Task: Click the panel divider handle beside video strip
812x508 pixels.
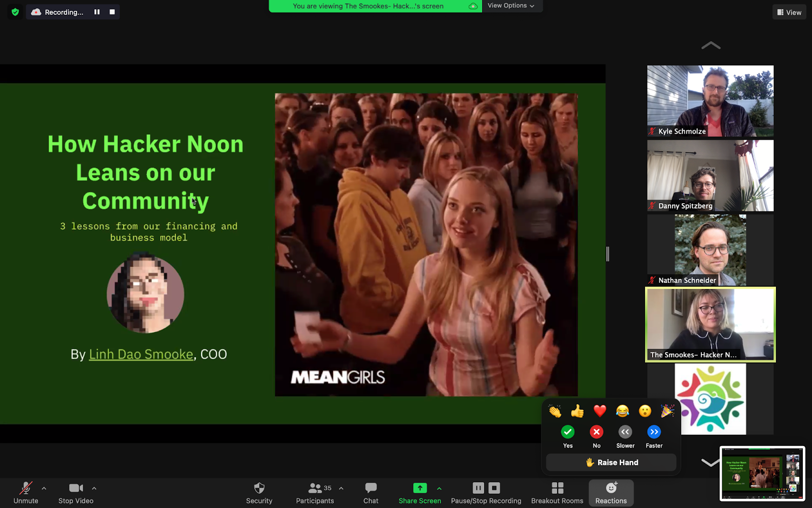Action: (x=607, y=254)
